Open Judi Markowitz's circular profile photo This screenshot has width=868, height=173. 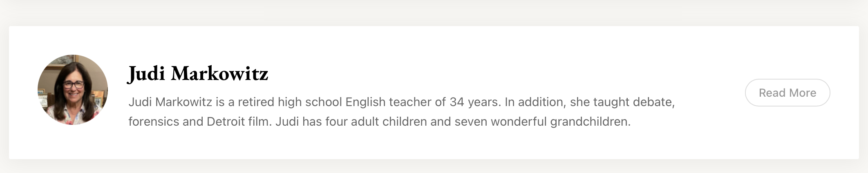click(x=73, y=90)
